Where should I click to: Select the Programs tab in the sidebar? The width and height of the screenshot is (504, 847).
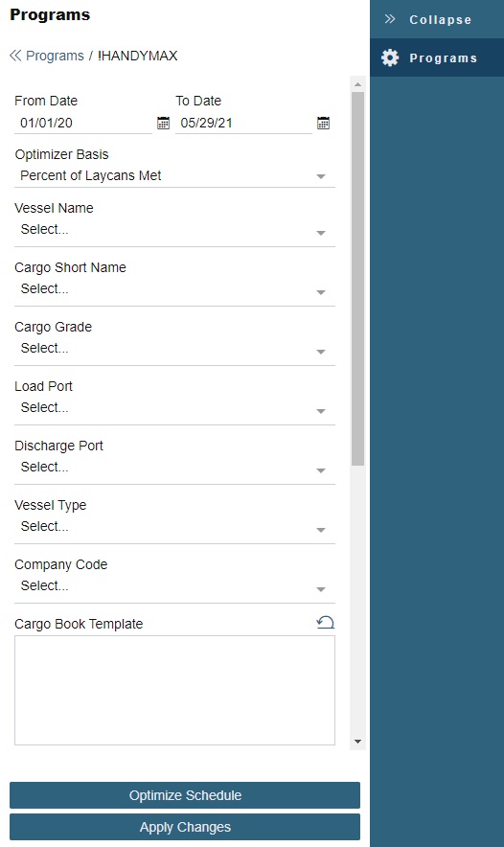coord(437,57)
